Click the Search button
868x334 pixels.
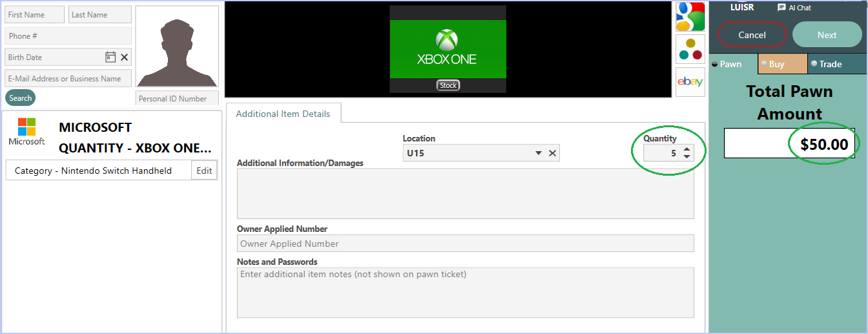point(20,98)
